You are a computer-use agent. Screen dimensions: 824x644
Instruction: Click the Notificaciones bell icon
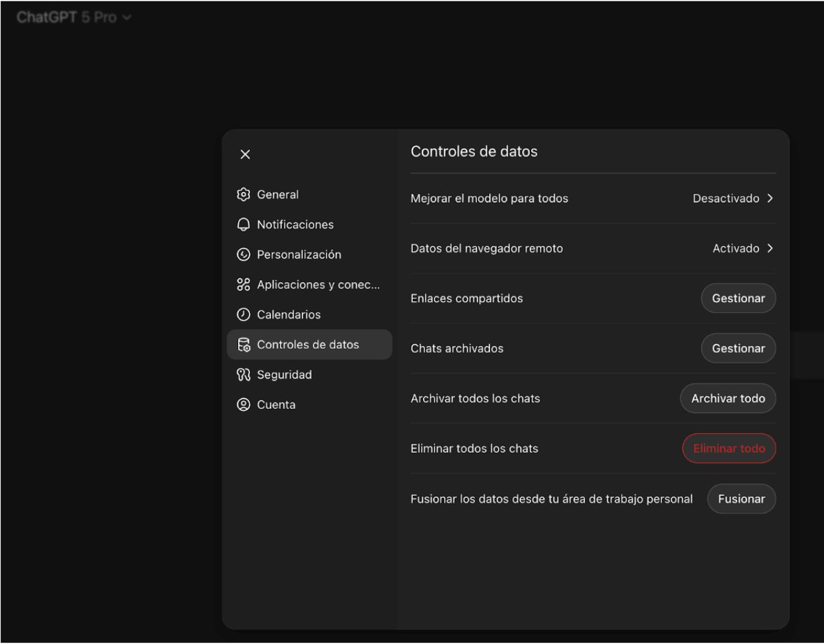[x=243, y=225]
